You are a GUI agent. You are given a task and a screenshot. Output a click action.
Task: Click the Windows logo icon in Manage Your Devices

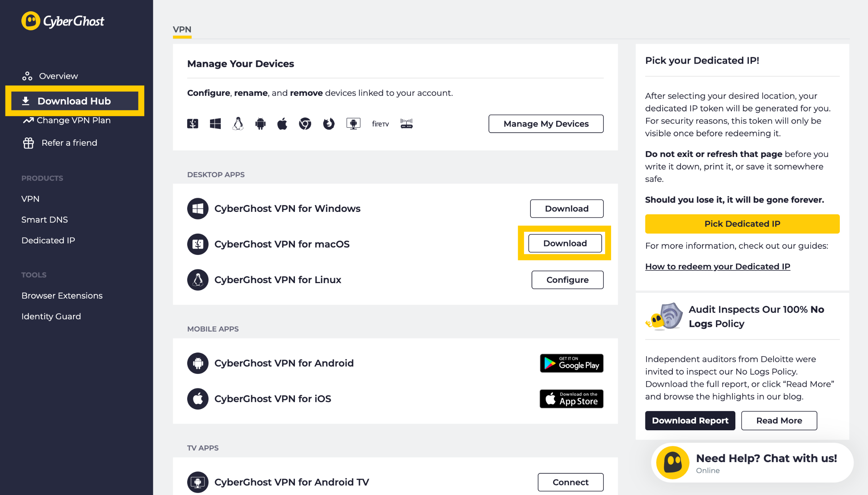(215, 124)
